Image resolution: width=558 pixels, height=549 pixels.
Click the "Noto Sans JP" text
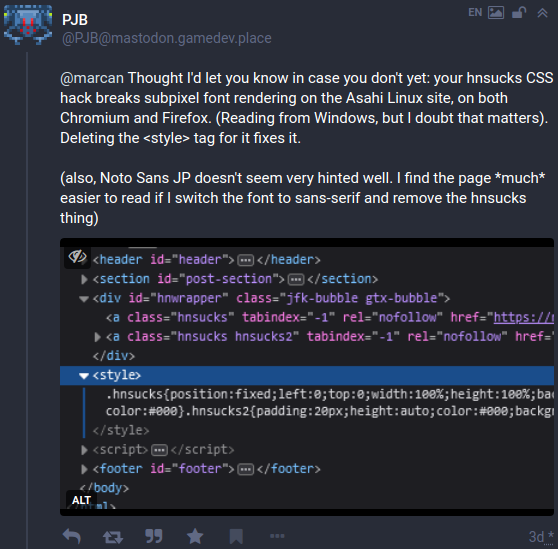tap(145, 178)
